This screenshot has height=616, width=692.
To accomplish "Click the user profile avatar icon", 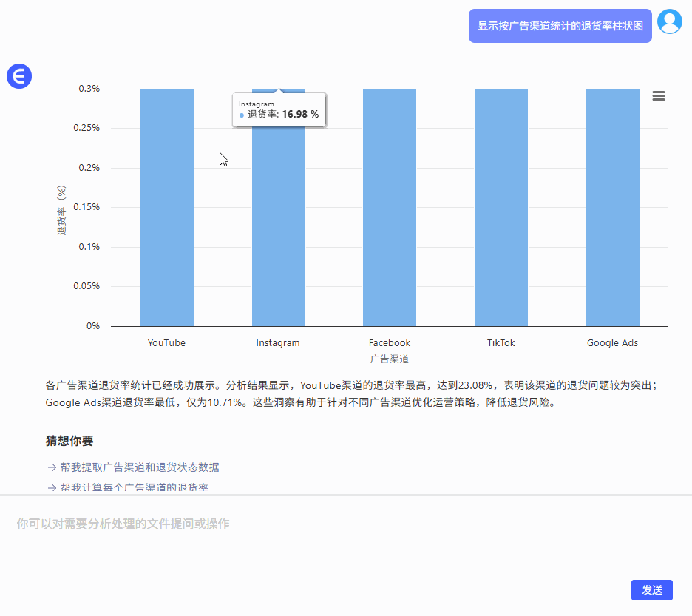I will tap(670, 21).
